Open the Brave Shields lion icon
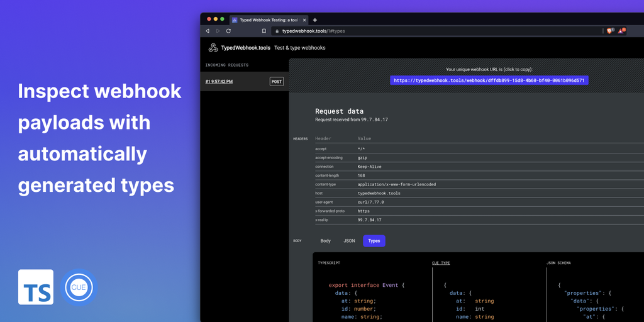Image resolution: width=644 pixels, height=322 pixels. 609,31
